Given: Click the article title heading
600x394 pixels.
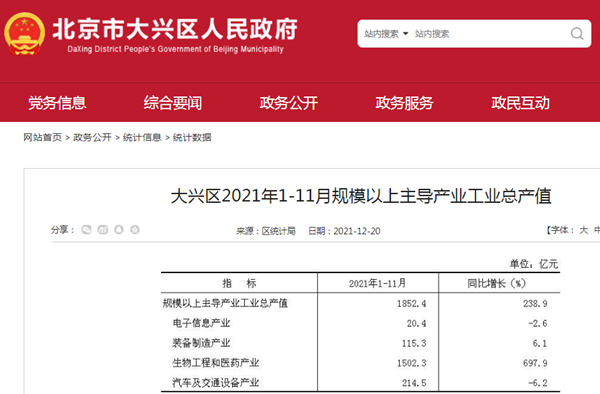Looking at the screenshot, I should (x=361, y=196).
